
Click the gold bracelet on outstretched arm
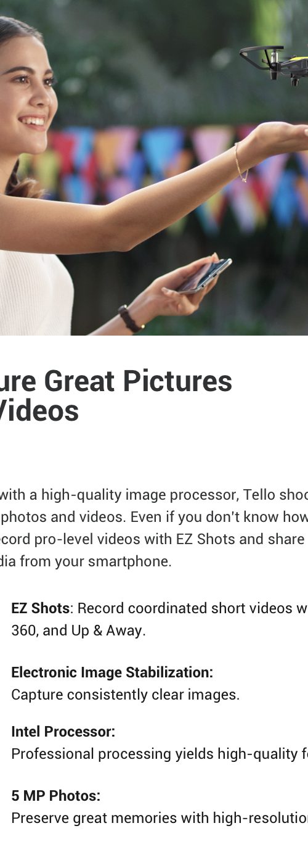240,162
